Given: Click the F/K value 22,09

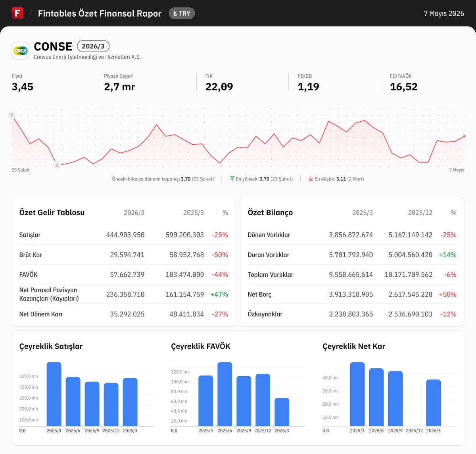Looking at the screenshot, I should 219,87.
